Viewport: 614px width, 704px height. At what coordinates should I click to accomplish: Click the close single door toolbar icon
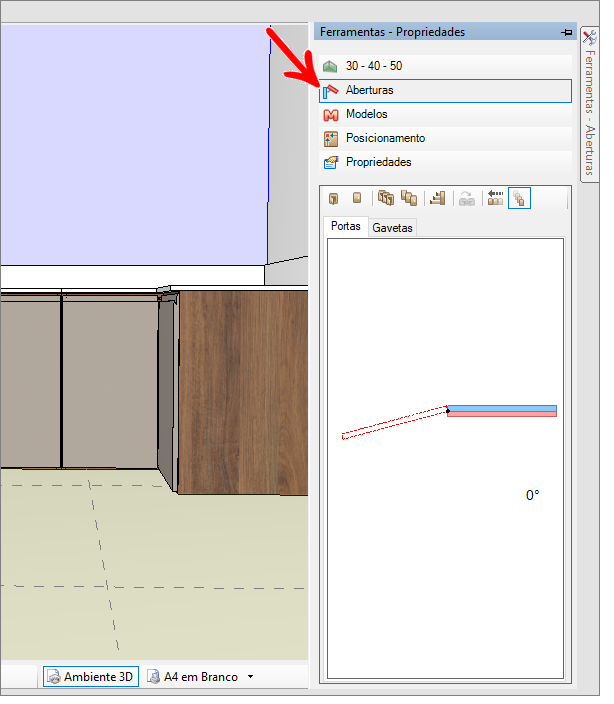click(x=357, y=198)
